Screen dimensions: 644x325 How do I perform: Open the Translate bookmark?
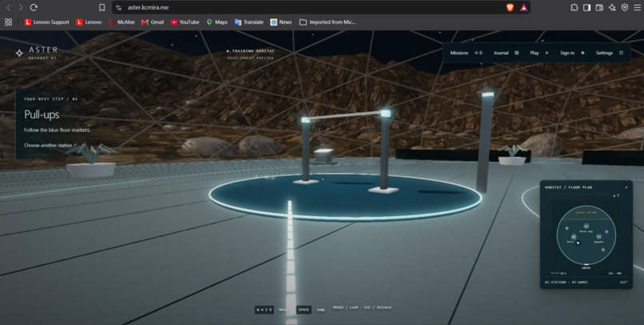249,22
